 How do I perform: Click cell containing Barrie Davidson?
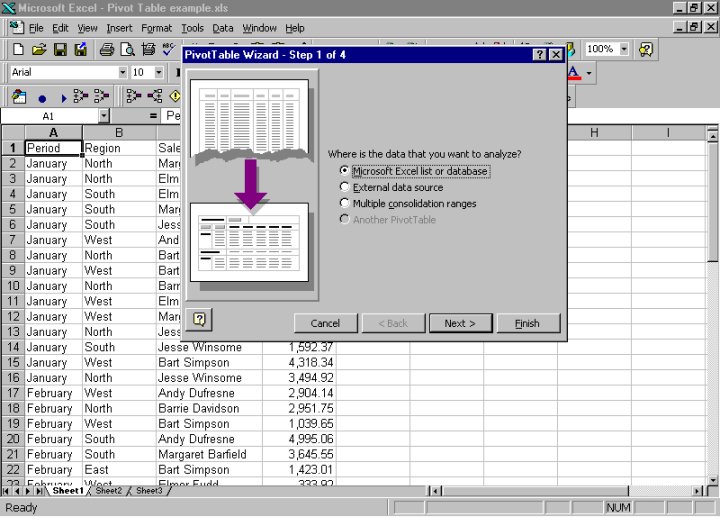pos(209,408)
